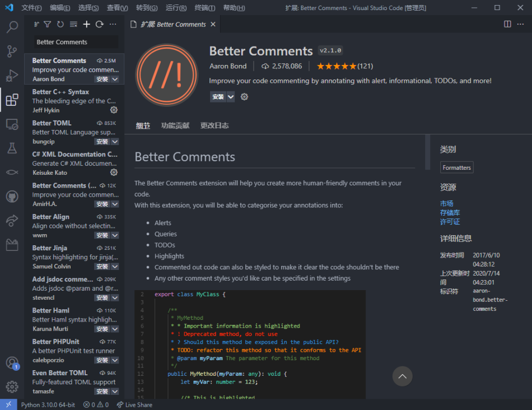Open the 许可证 license link
532x410 pixels.
[x=450, y=222]
